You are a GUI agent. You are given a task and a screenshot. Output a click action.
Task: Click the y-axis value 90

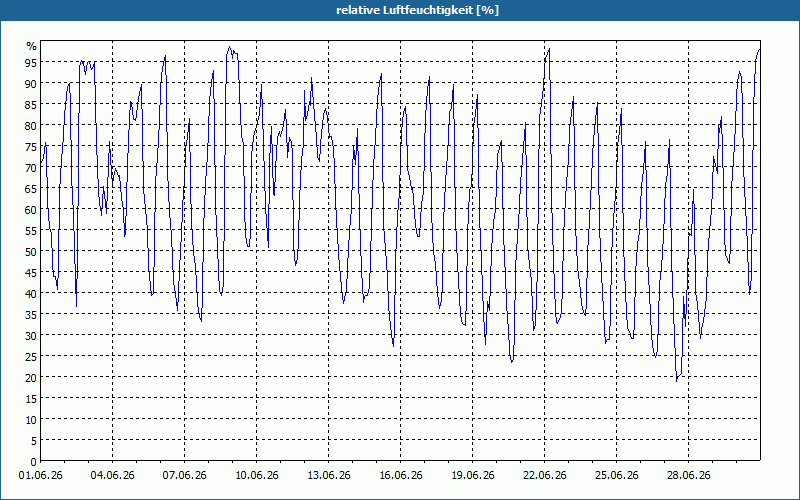point(31,83)
